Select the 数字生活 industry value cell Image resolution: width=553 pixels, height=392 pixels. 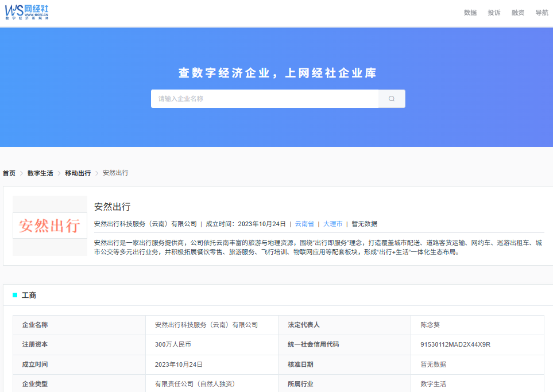478,383
